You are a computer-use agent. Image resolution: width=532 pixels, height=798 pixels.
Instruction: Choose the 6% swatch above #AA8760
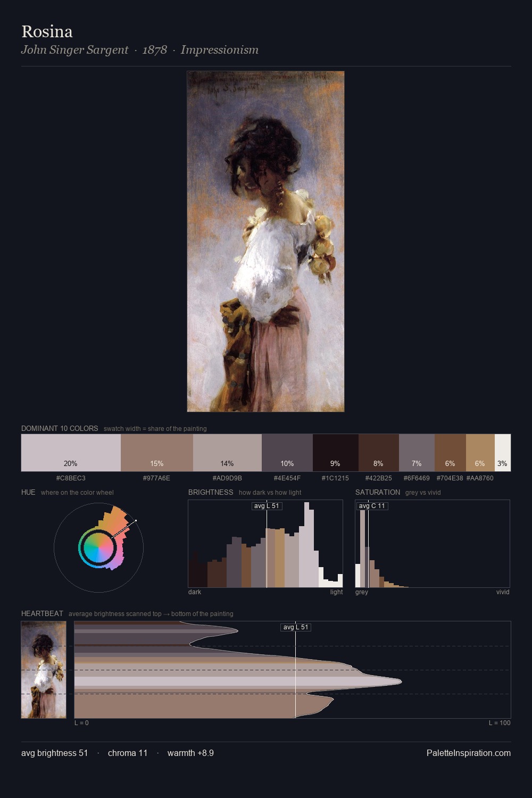(x=480, y=453)
